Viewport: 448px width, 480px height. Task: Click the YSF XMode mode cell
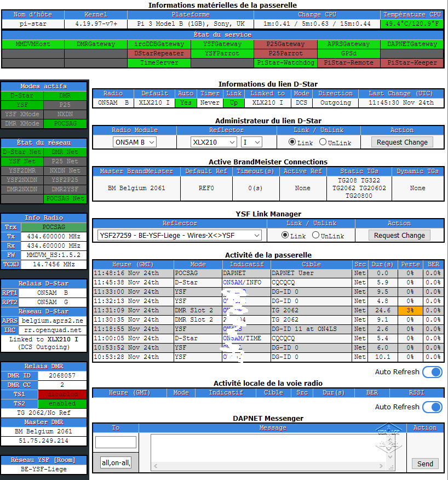tap(22, 114)
